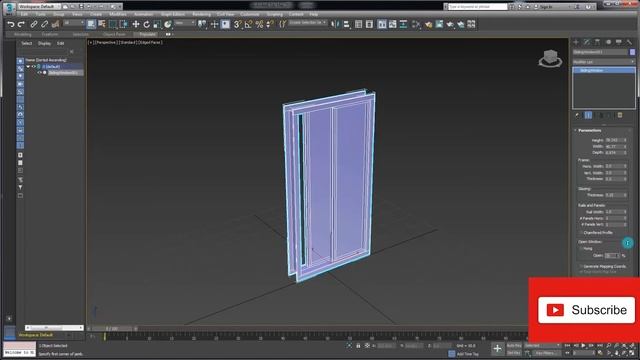Screen dimensions: 640x360
Task: Select the Link tool icon
Action: tap(34, 24)
